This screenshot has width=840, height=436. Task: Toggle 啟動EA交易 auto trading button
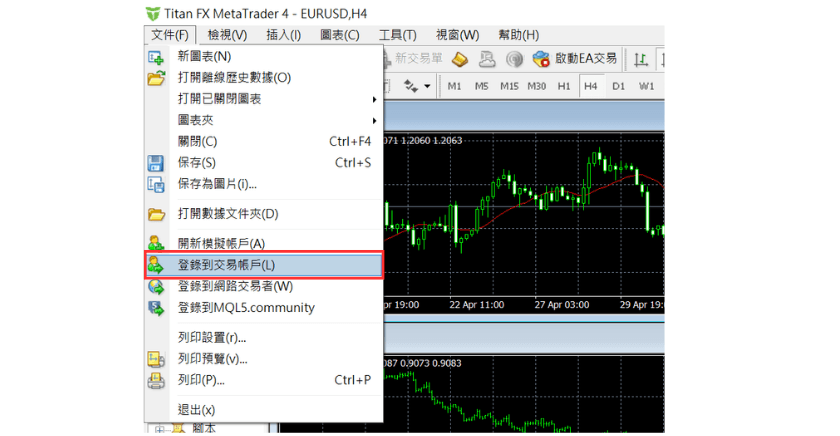pyautogui.click(x=574, y=59)
